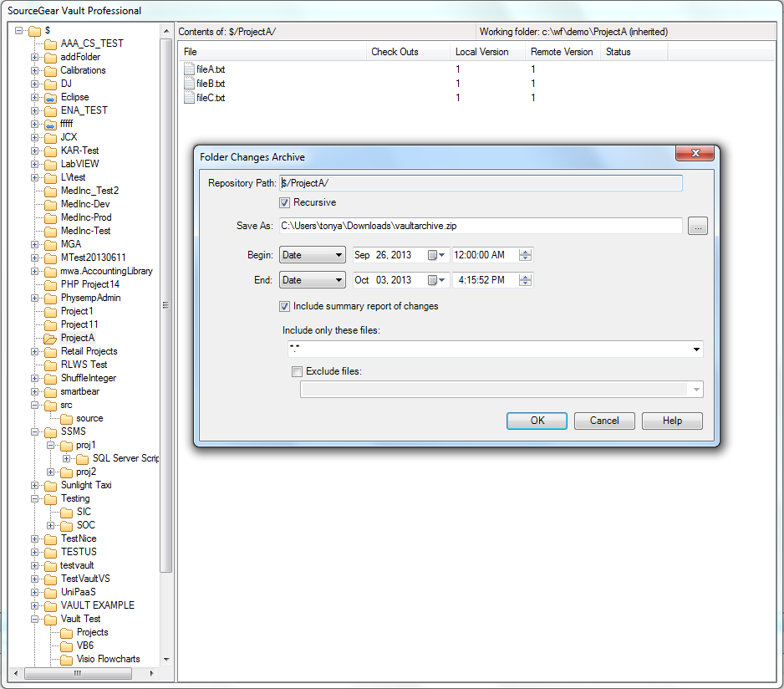Click the Retail Projects folder icon
The width and height of the screenshot is (784, 689).
[x=50, y=352]
